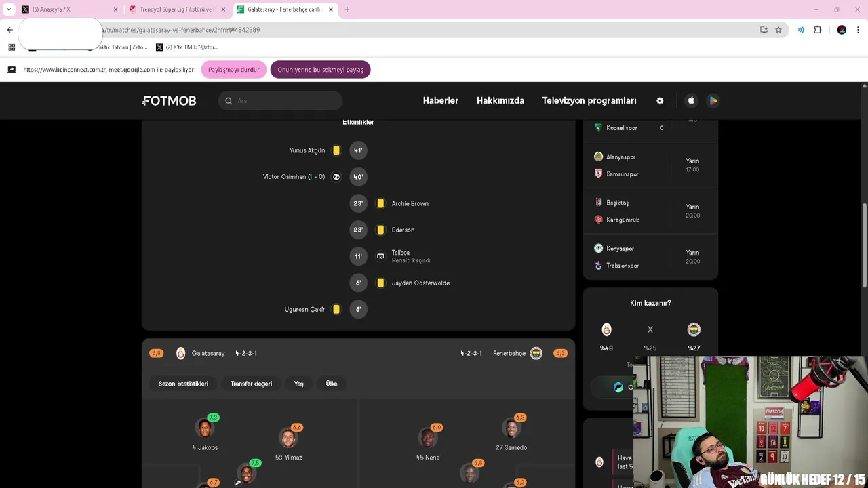Viewport: 868px width, 488px height.
Task: Open Google Play download icon
Action: coord(713,100)
